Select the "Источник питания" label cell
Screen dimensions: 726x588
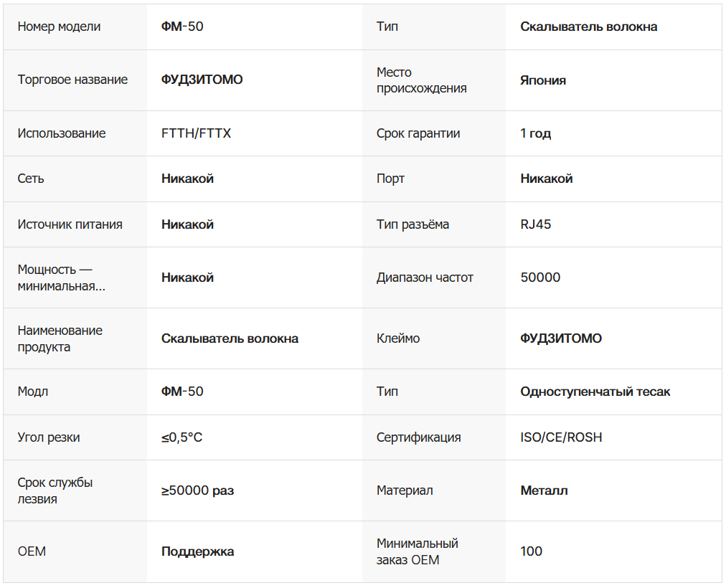click(70, 224)
